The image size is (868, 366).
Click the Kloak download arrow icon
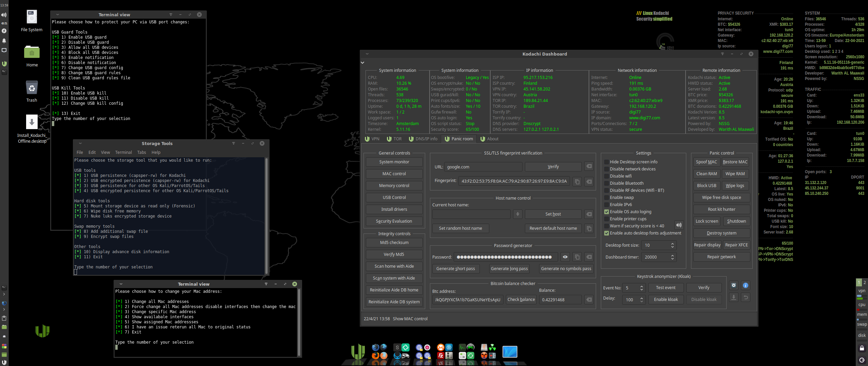coord(734,297)
